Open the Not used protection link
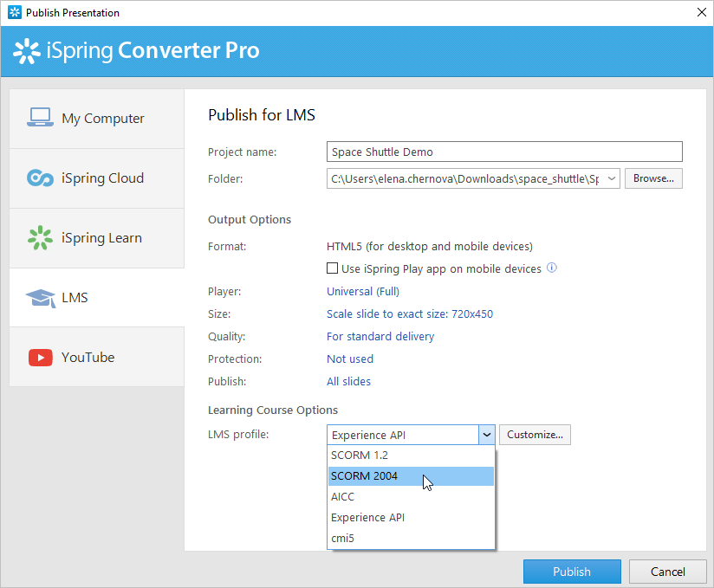The width and height of the screenshot is (714, 588). (x=350, y=359)
